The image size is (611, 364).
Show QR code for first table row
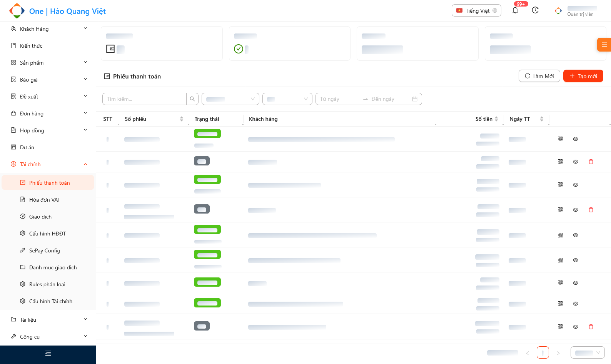pos(560,139)
